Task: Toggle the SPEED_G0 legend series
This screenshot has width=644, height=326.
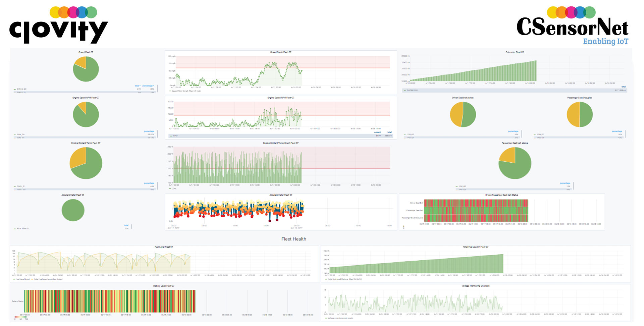Action: pos(20,89)
